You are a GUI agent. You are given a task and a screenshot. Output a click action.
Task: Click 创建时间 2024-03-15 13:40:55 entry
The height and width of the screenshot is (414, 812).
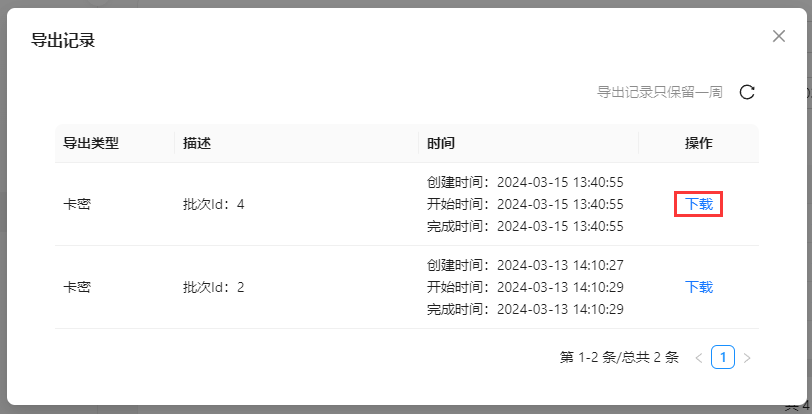[x=525, y=182]
